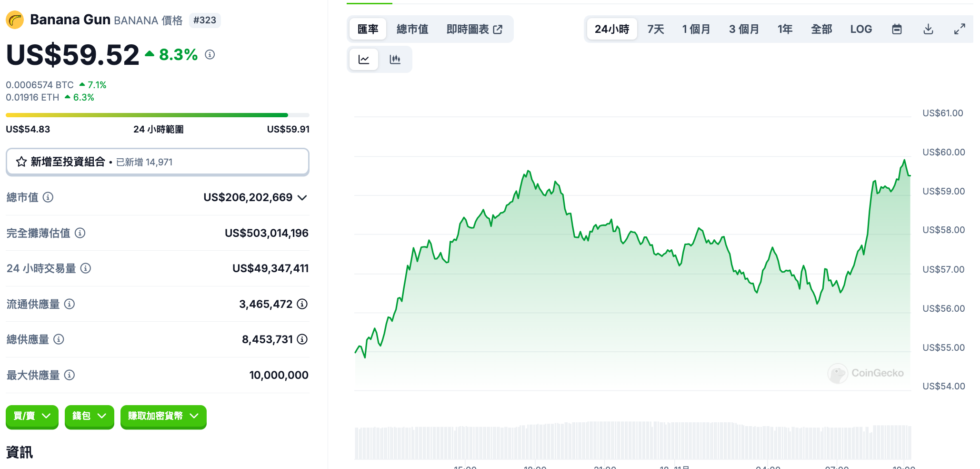Open the 錢包 dropdown menu
The height and width of the screenshot is (469, 980).
pos(89,416)
